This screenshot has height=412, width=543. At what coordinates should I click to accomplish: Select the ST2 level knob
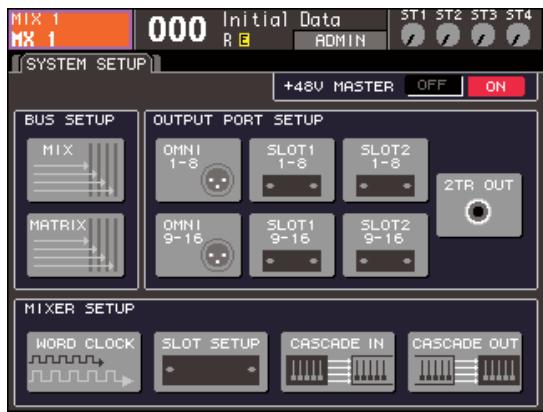(448, 36)
